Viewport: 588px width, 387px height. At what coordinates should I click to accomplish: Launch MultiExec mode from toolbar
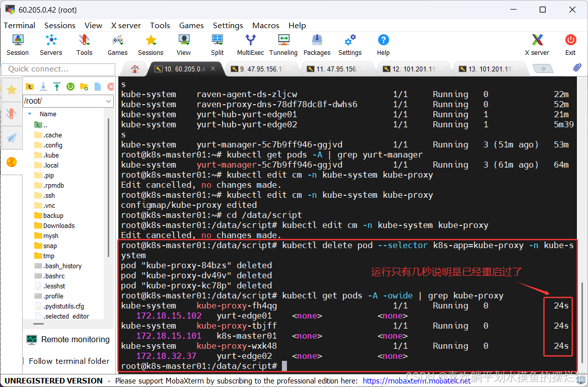250,45
